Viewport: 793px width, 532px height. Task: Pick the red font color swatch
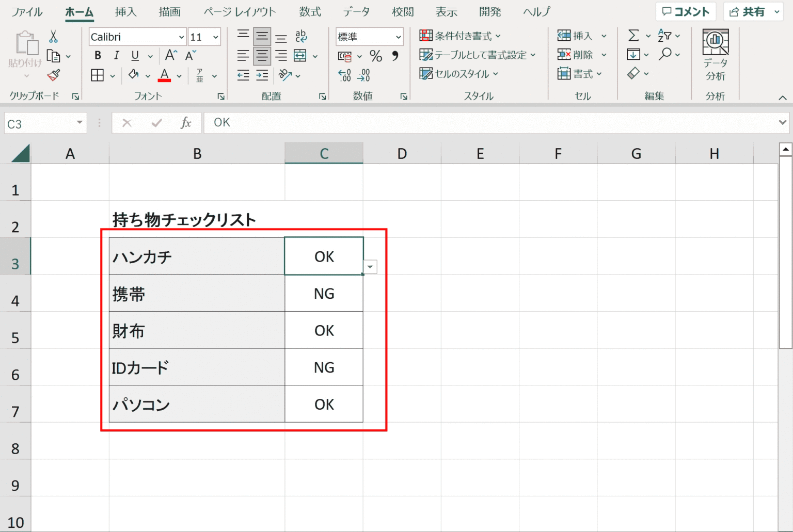(x=164, y=79)
